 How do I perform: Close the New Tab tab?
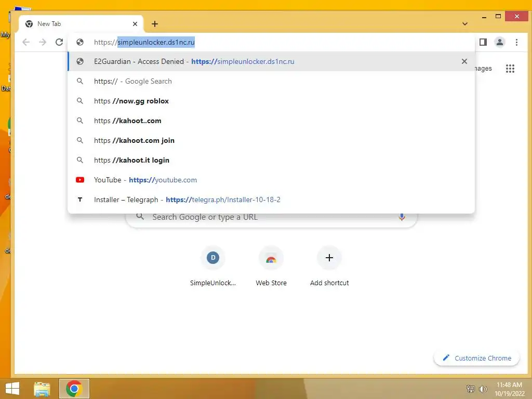tap(135, 24)
